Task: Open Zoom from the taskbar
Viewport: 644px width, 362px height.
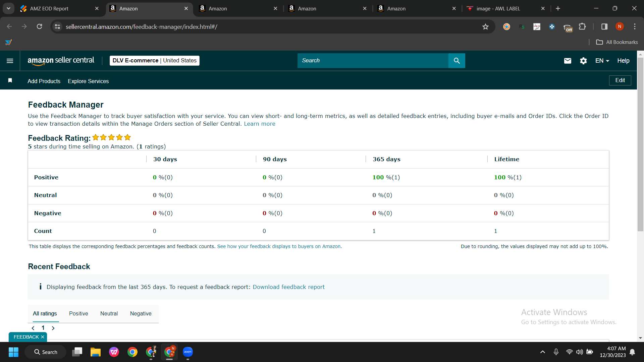Action: [x=188, y=352]
